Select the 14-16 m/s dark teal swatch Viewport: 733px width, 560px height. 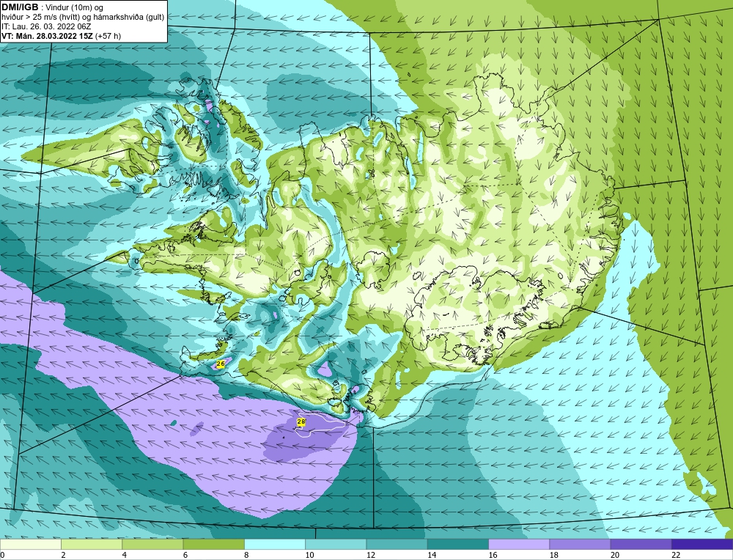coord(457,544)
